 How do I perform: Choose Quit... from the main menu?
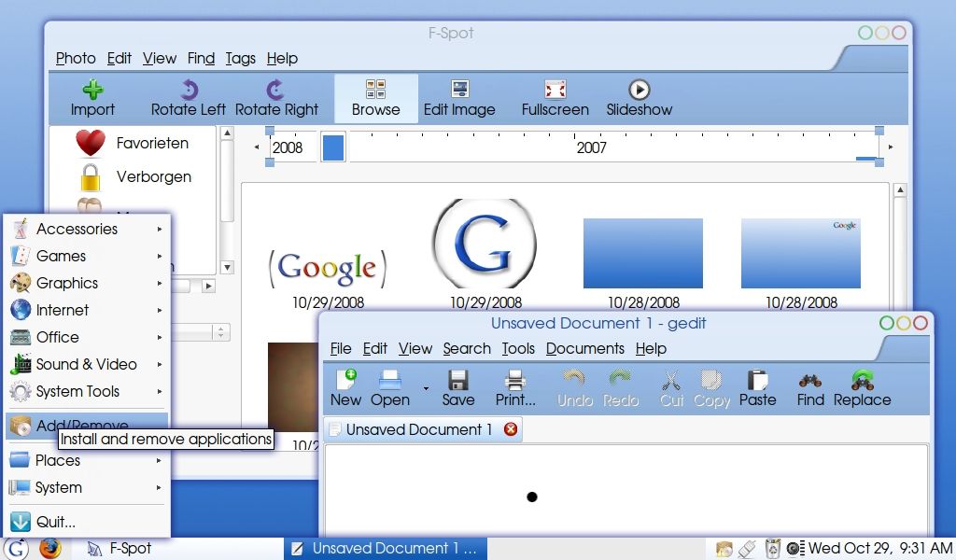click(87, 522)
